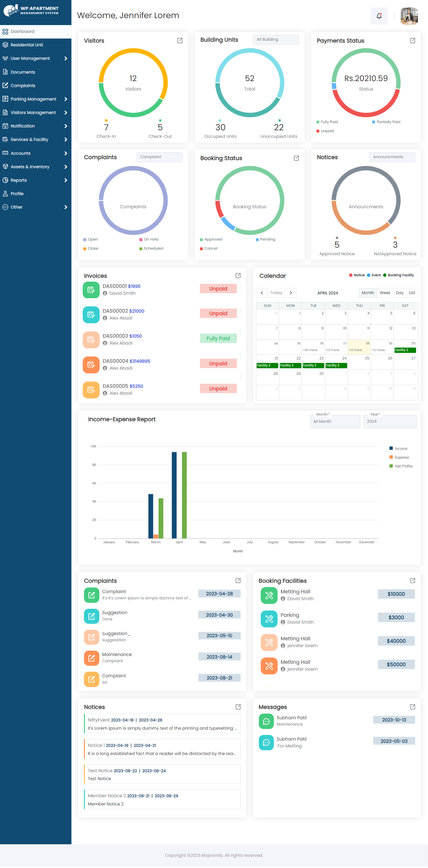Open the user profile avatar
The image size is (428, 868).
(x=409, y=16)
